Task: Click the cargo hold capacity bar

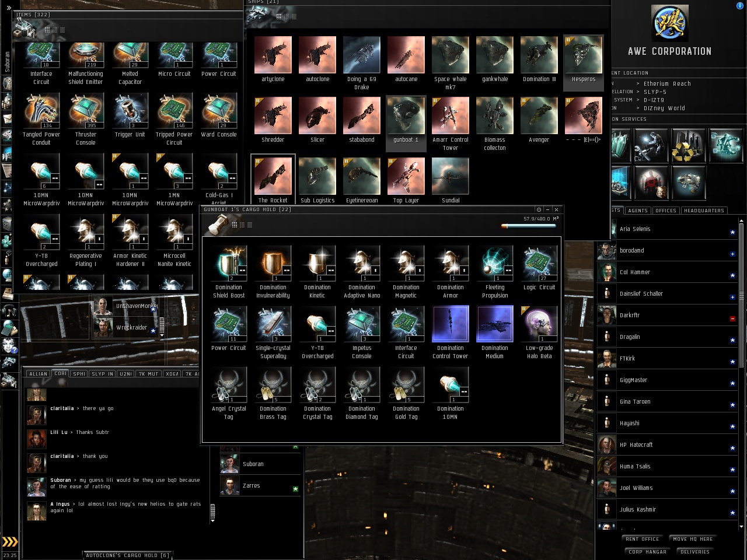Action: (529, 226)
